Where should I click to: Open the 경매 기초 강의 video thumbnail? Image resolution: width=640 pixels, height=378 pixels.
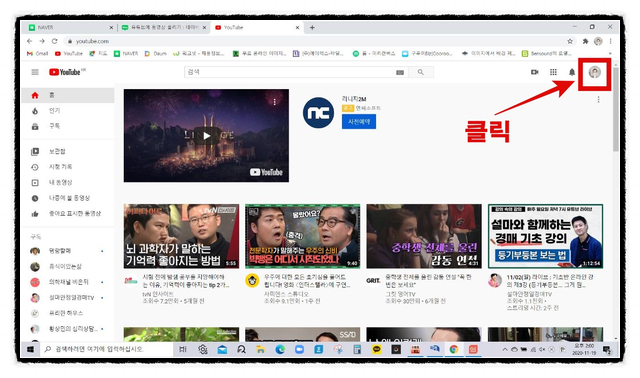pyautogui.click(x=545, y=236)
